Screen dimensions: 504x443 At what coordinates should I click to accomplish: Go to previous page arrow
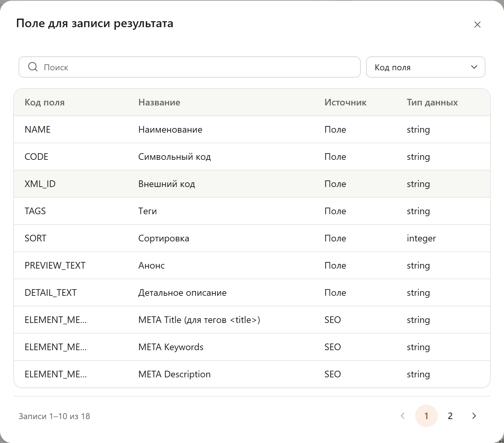pyautogui.click(x=403, y=416)
